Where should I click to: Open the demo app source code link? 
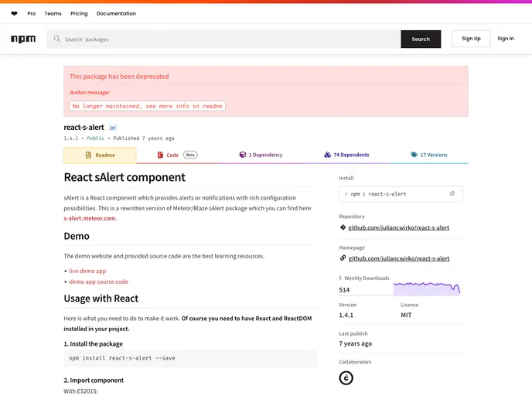98,282
